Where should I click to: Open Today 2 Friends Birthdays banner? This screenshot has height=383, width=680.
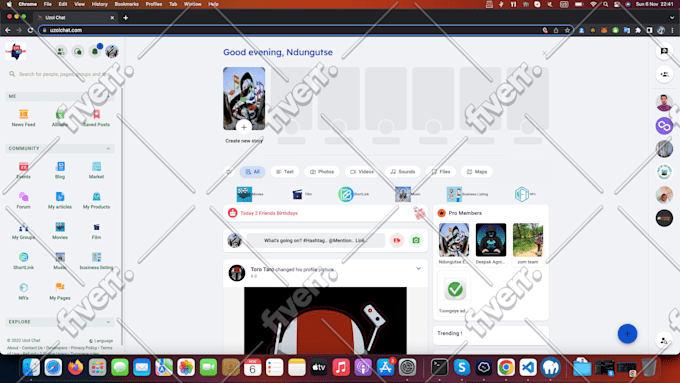click(325, 213)
